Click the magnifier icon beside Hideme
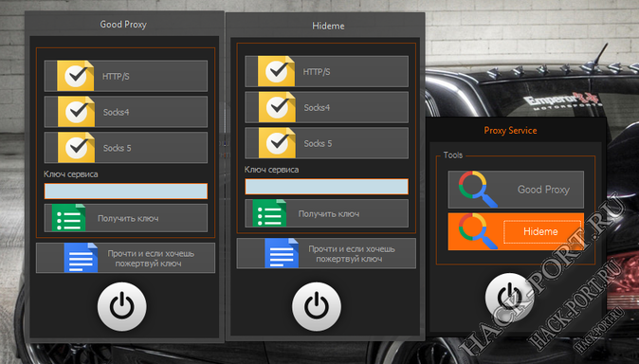The height and width of the screenshot is (364, 639). (x=478, y=231)
